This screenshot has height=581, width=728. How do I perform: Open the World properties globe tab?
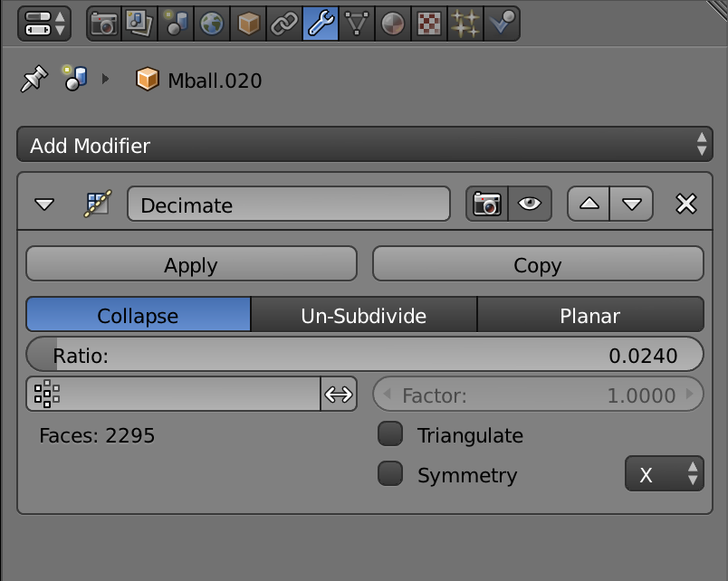pyautogui.click(x=213, y=24)
